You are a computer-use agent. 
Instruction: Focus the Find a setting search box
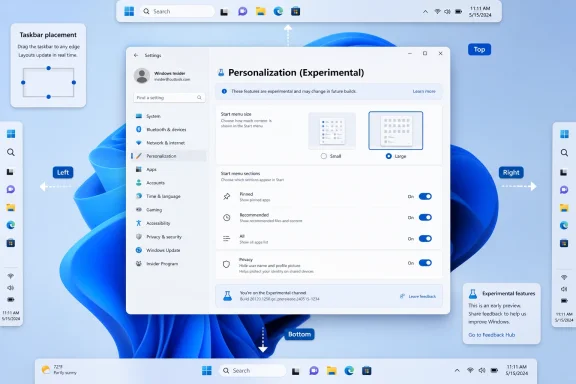pos(169,97)
